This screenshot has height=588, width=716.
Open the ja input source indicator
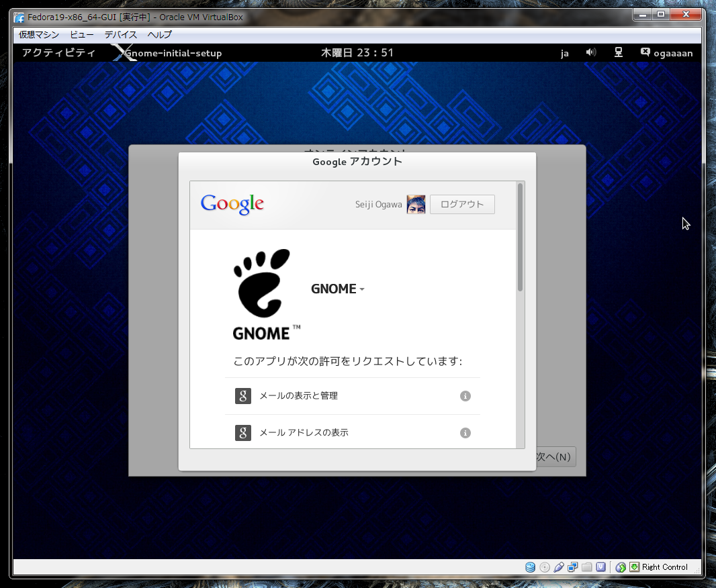pyautogui.click(x=565, y=54)
